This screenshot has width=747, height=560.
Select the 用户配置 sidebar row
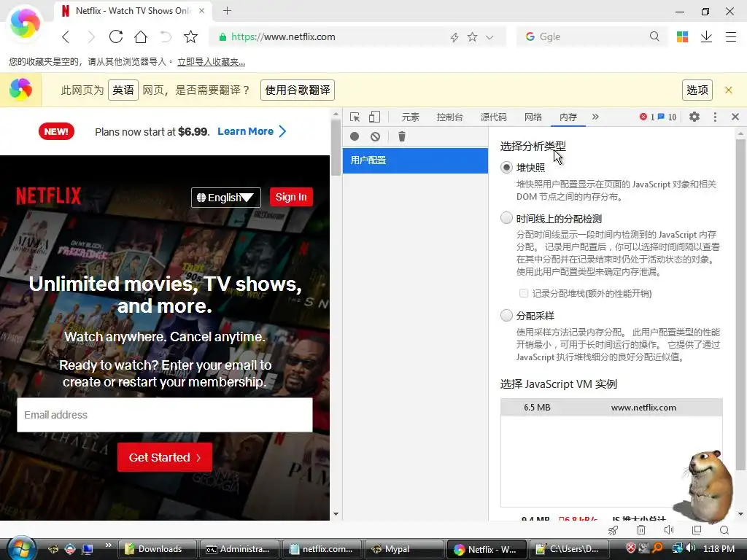click(415, 160)
